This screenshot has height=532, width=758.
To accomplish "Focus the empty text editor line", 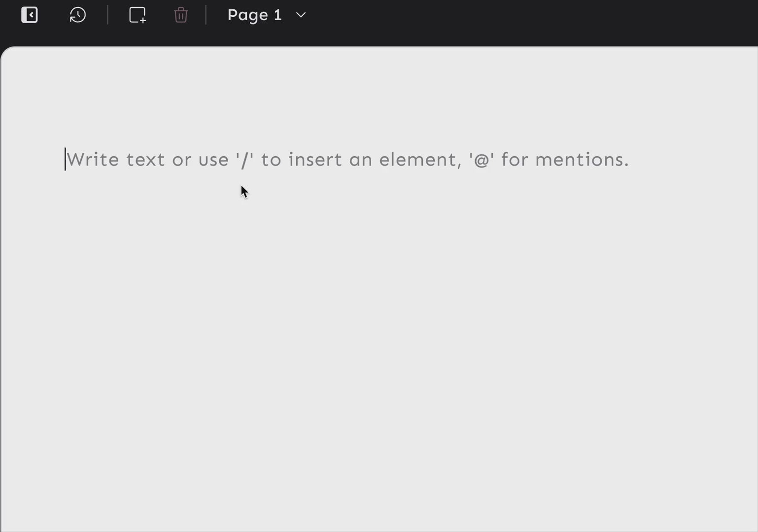I will (347, 160).
